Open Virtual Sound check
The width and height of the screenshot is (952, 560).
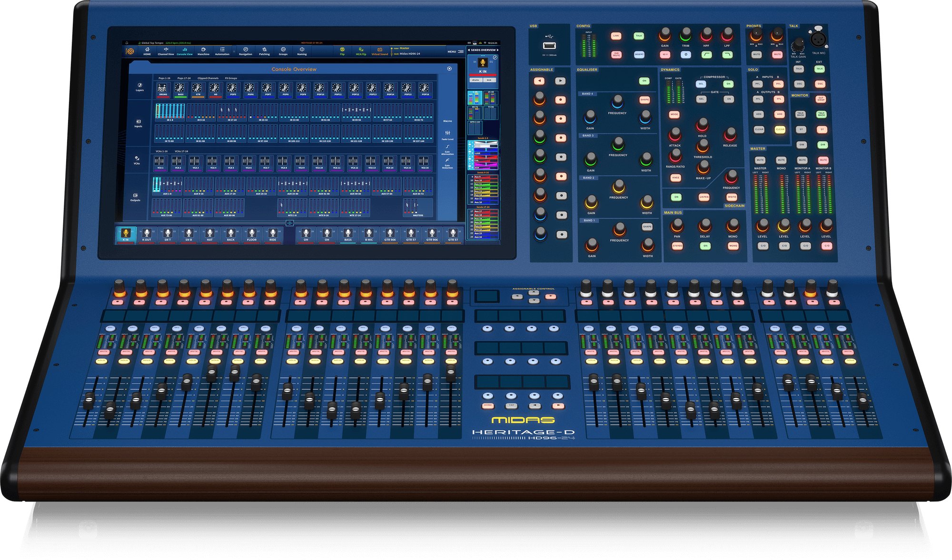tap(379, 52)
